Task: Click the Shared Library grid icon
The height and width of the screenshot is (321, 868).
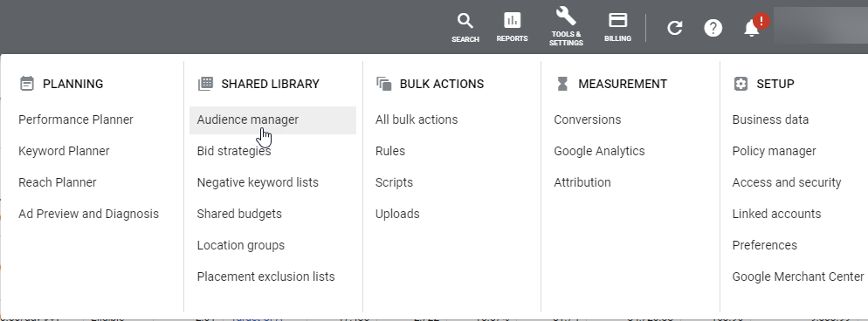Action: [x=205, y=84]
